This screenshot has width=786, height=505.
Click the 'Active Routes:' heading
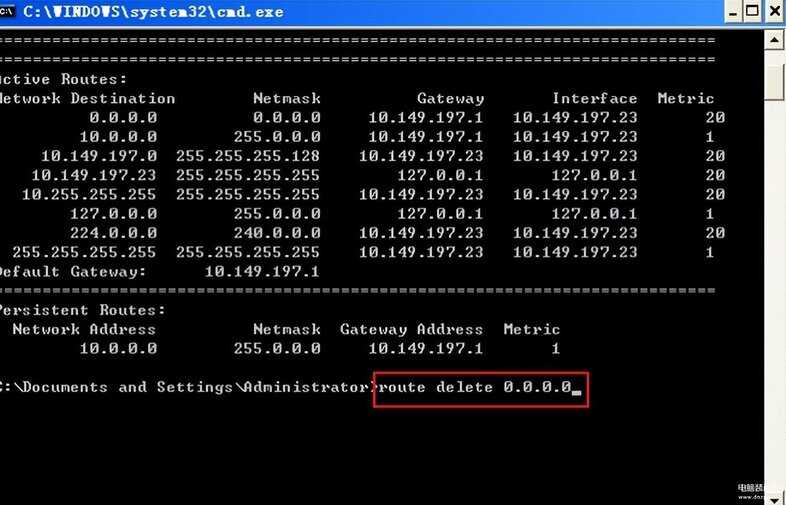(63, 79)
